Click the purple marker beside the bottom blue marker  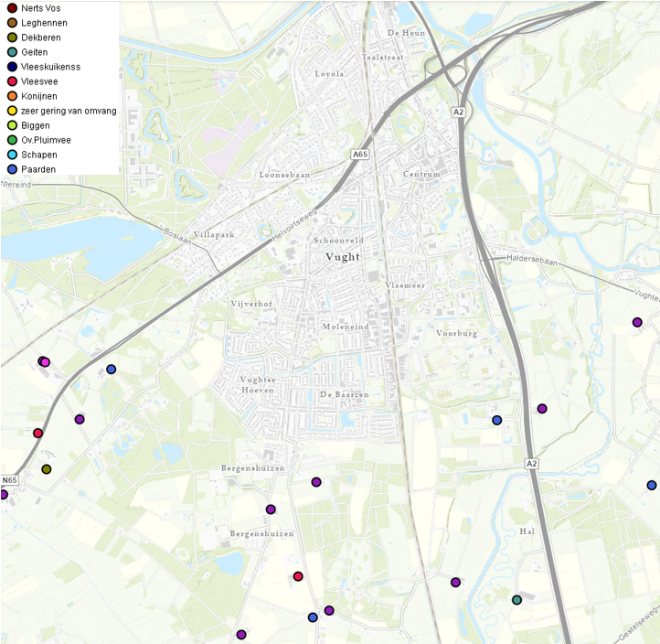(329, 610)
